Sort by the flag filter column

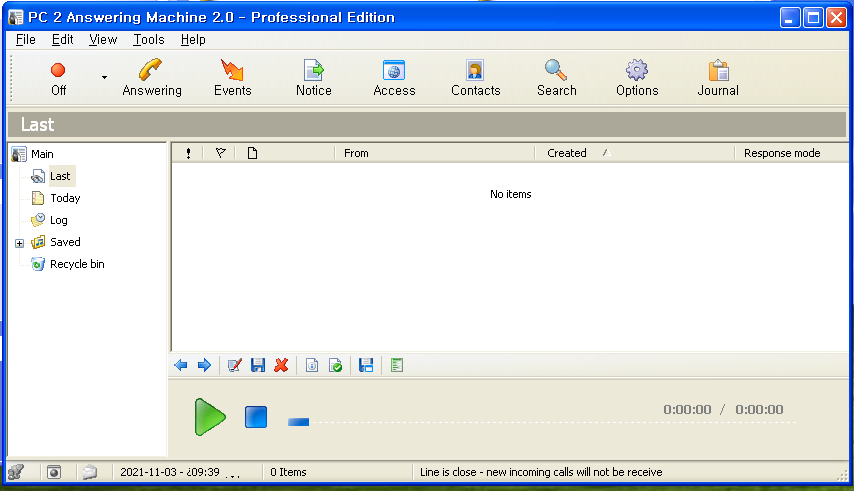tap(221, 154)
